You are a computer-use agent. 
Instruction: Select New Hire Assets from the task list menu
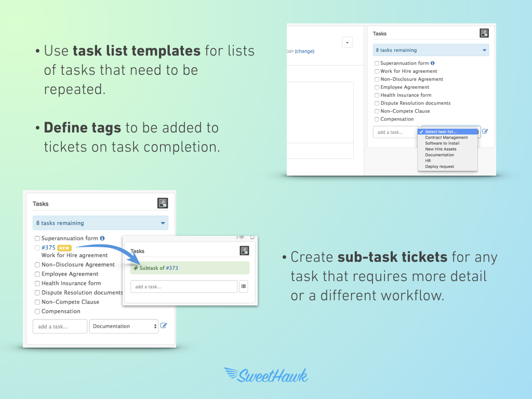point(441,149)
